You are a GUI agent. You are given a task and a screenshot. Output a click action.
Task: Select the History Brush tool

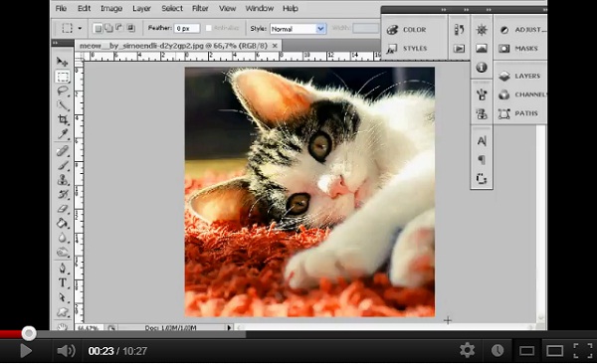pyautogui.click(x=63, y=194)
